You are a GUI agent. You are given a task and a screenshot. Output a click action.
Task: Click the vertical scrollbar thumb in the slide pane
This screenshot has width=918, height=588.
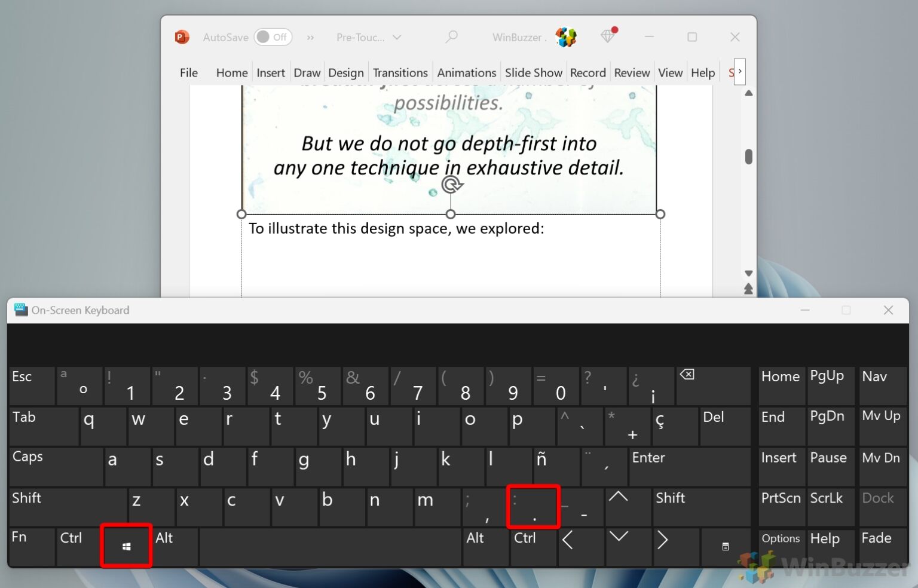point(748,157)
